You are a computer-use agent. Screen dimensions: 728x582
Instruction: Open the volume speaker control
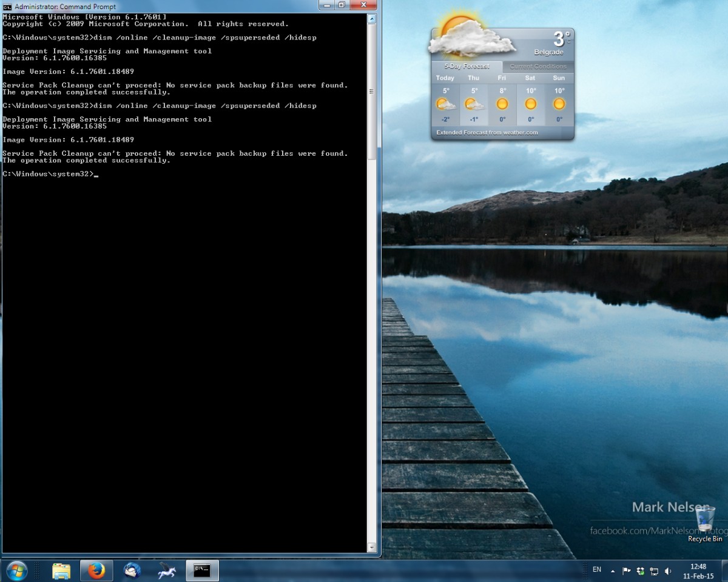668,570
